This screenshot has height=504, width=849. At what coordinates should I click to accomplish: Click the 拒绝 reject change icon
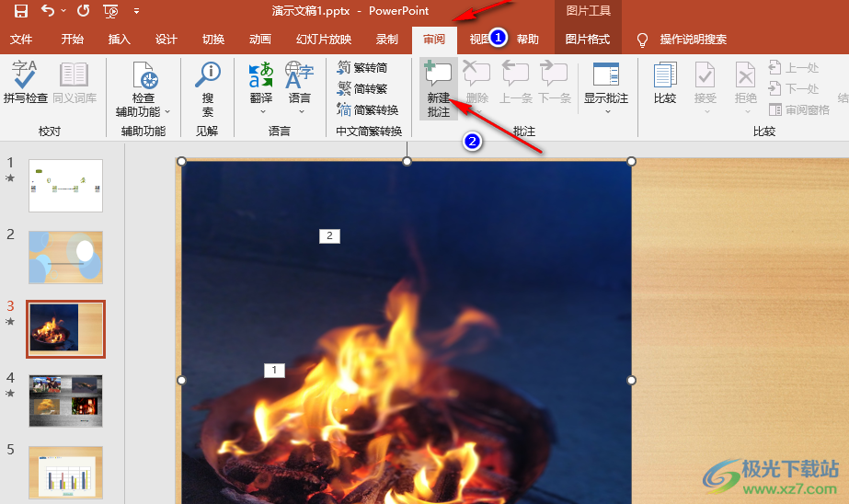746,74
